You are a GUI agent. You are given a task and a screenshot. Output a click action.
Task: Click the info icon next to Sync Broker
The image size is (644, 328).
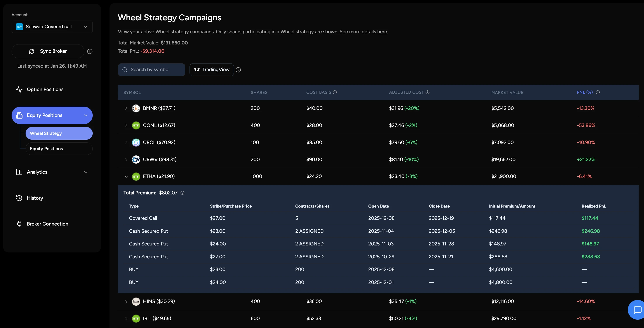coord(90,51)
